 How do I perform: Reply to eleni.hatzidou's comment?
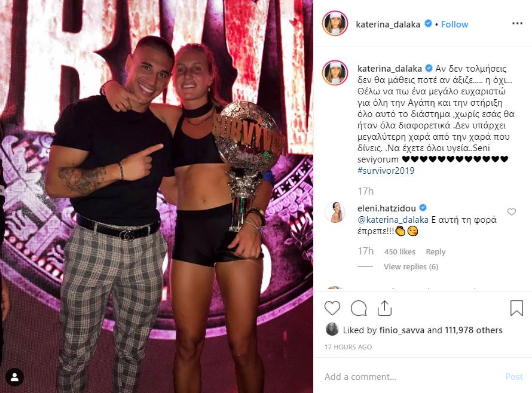click(x=435, y=252)
